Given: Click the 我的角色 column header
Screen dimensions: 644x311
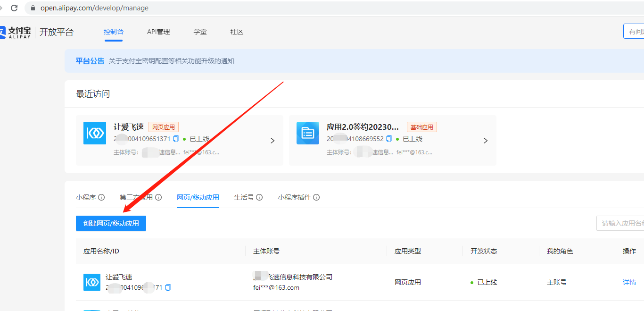Looking at the screenshot, I should (560, 251).
